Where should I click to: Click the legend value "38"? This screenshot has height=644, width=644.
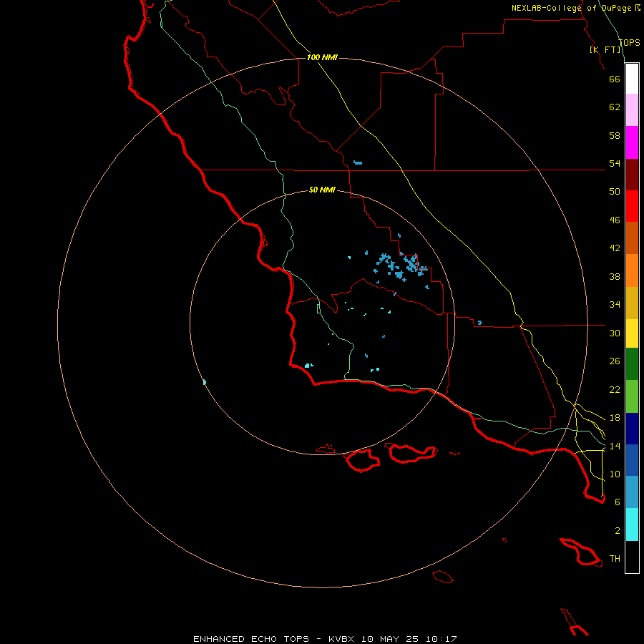pos(615,276)
